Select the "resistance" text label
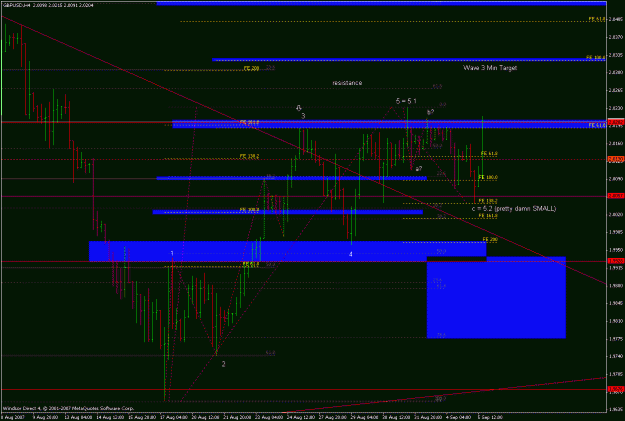Screen dimensions: 625x421 [x=347, y=83]
